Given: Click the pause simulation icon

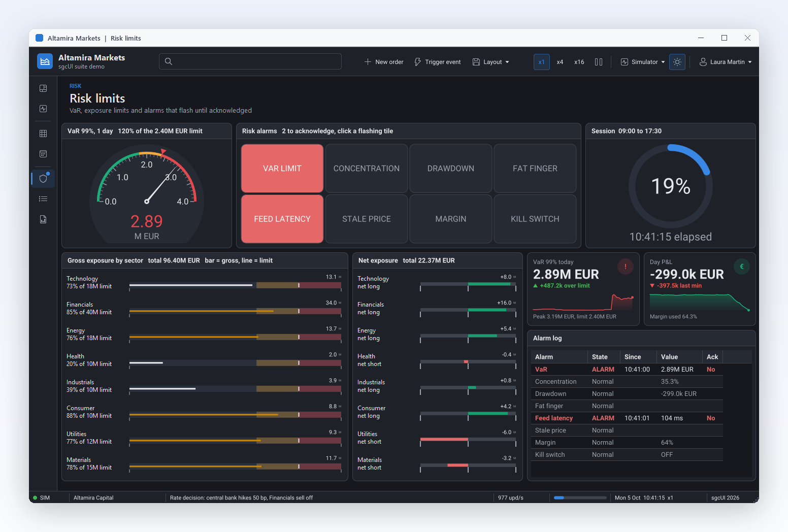Looking at the screenshot, I should (x=599, y=62).
